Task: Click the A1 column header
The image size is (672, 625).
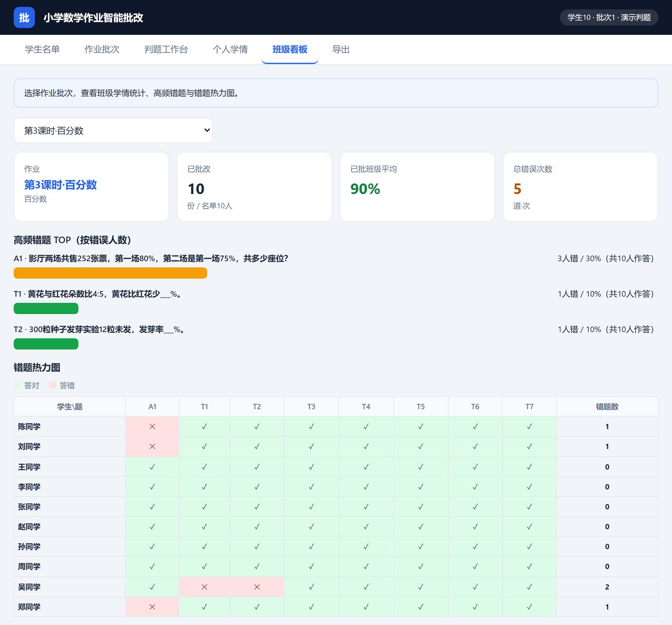Action: pos(152,406)
